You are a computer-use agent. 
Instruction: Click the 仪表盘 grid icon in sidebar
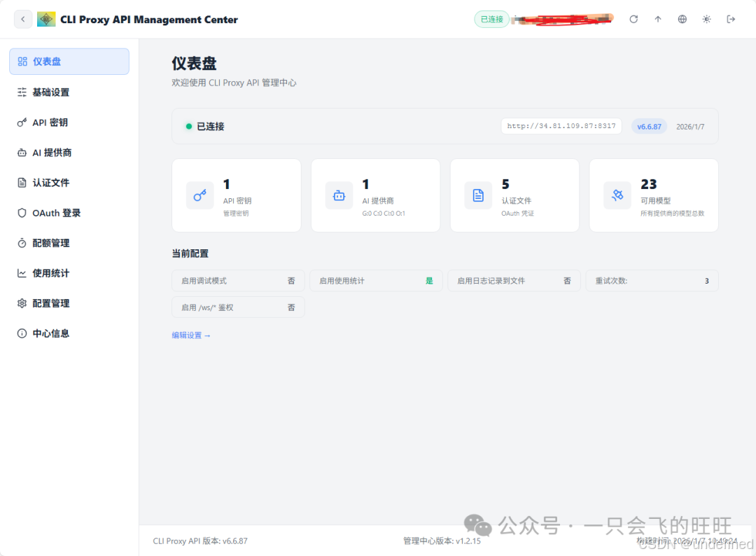point(22,61)
